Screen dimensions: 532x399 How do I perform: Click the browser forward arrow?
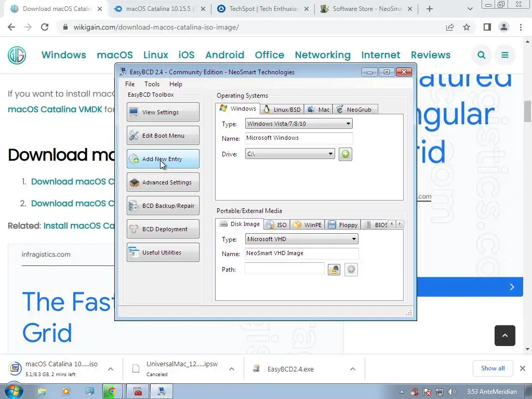pos(28,27)
